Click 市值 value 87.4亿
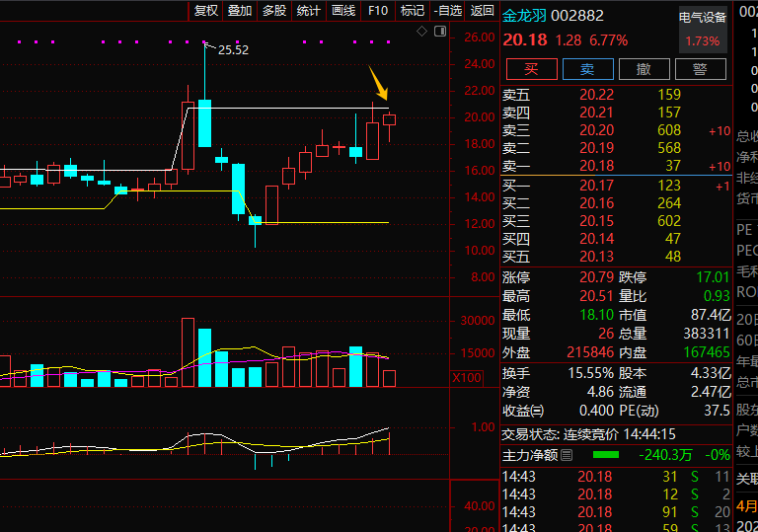 click(x=711, y=315)
